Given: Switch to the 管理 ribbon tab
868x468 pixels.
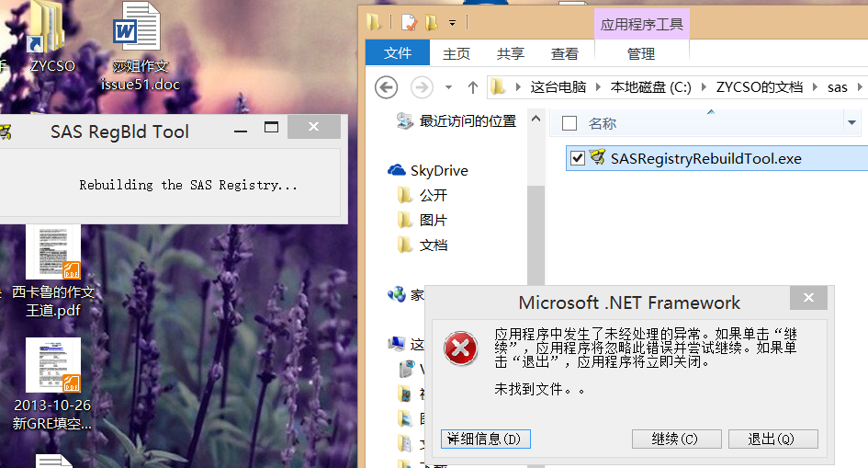Looking at the screenshot, I should [641, 53].
